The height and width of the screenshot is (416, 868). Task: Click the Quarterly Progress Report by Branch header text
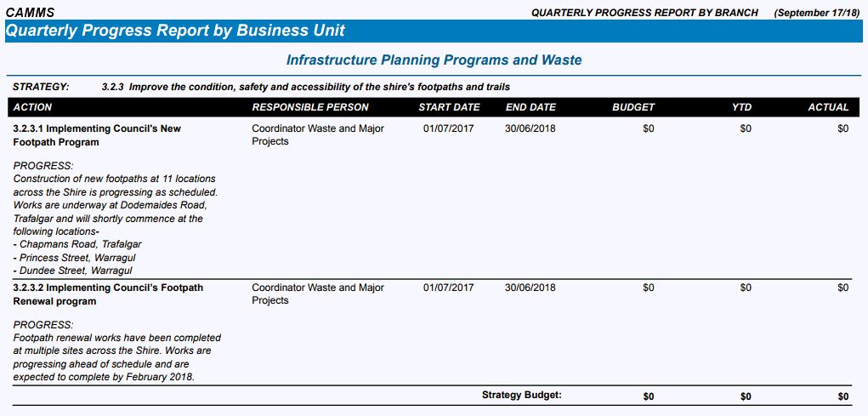[644, 13]
